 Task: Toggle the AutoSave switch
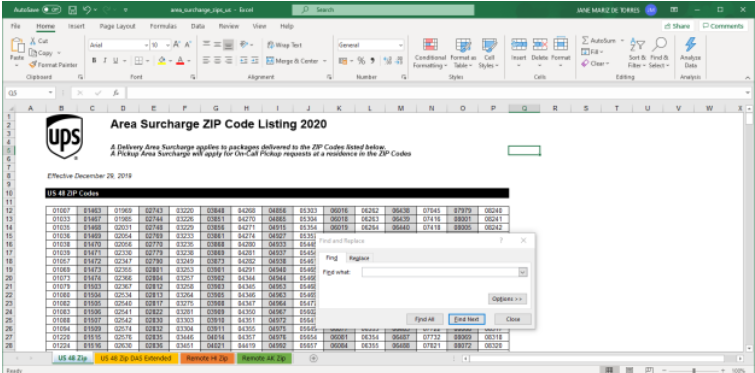pos(52,10)
